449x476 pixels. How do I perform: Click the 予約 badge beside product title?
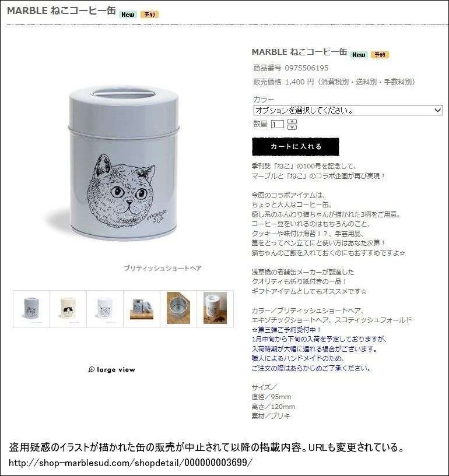coord(380,55)
